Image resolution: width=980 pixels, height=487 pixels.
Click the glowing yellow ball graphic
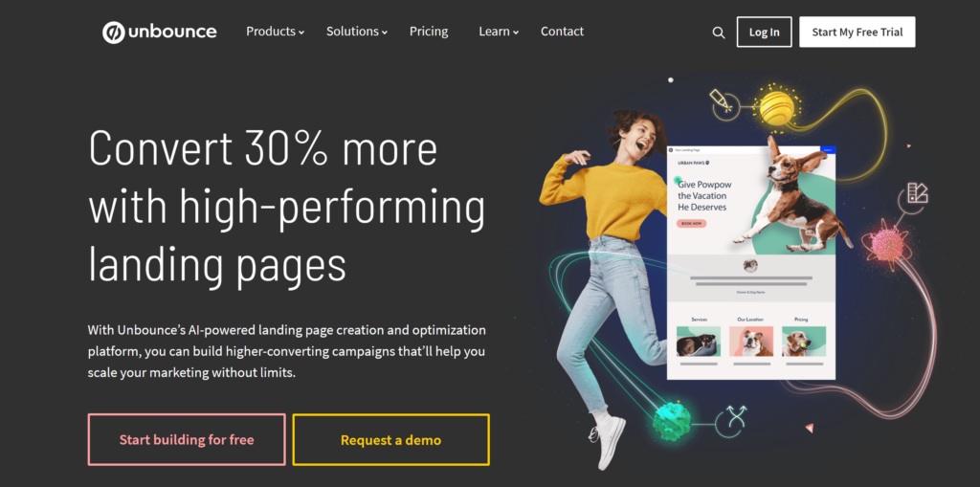point(777,107)
